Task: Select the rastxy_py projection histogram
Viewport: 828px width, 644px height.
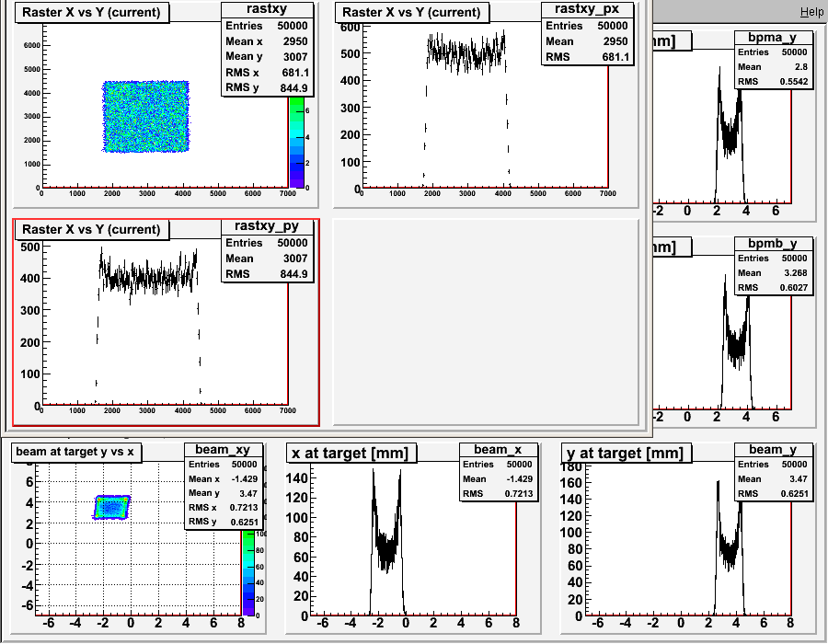Action: [x=148, y=327]
